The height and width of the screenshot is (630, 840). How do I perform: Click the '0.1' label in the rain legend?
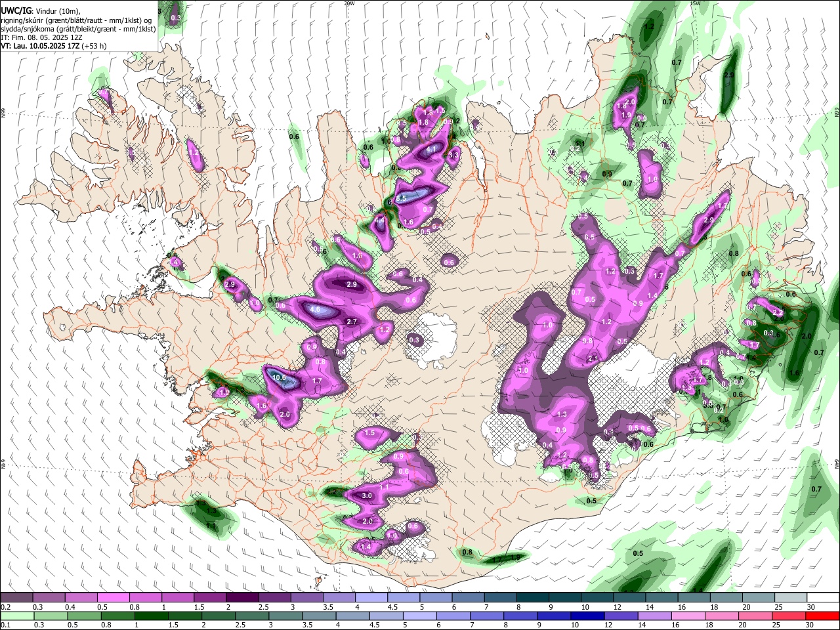(5, 625)
